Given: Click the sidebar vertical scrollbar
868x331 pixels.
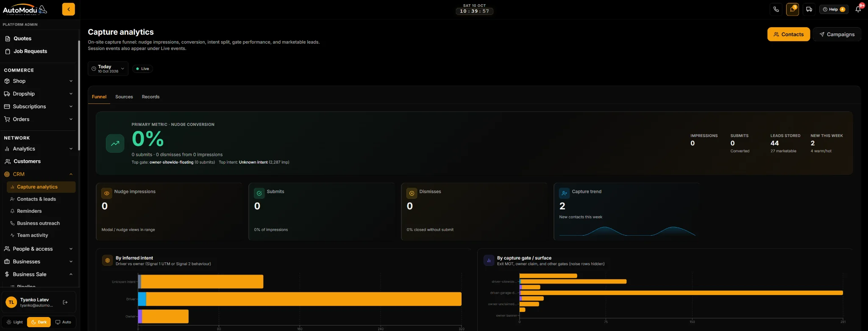Looking at the screenshot, I should [79, 95].
